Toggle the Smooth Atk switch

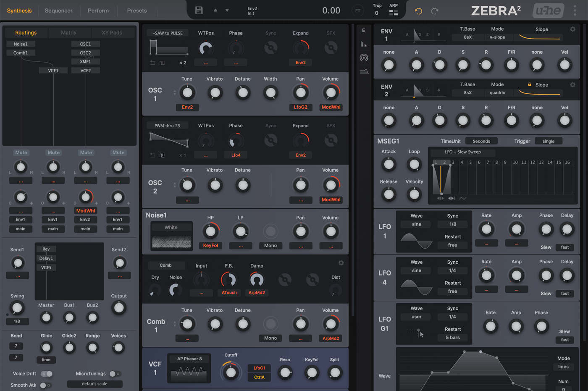(45, 385)
